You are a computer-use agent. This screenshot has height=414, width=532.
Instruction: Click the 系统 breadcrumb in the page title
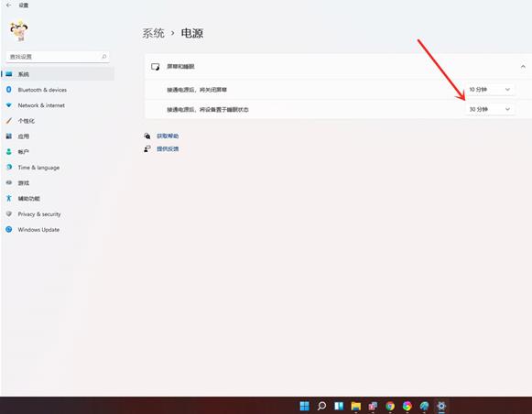point(153,33)
